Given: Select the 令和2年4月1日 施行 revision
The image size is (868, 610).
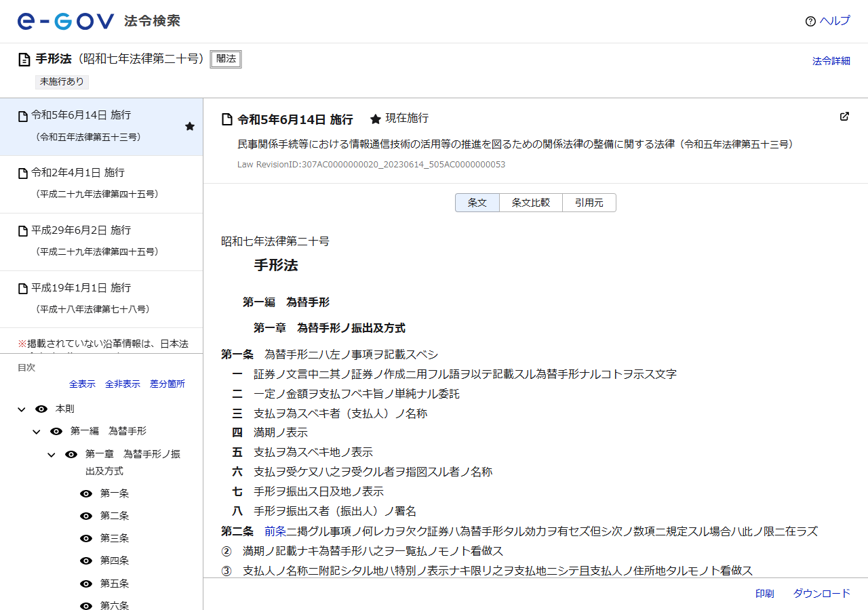Looking at the screenshot, I should coord(101,184).
